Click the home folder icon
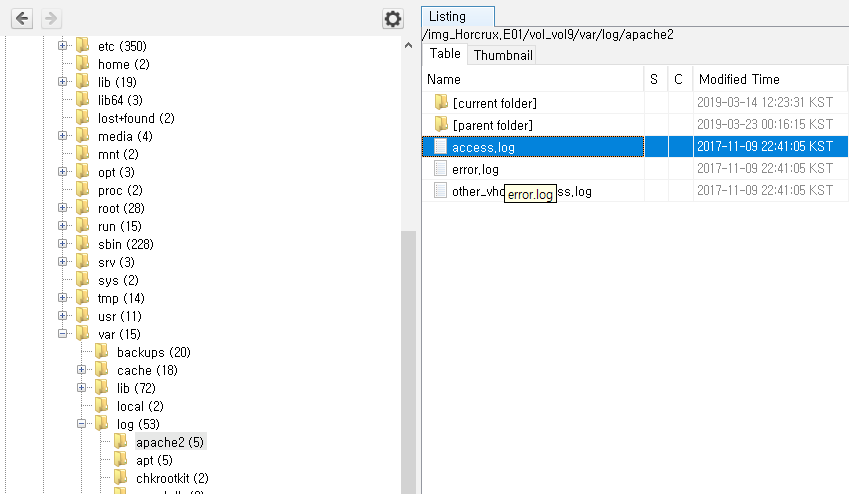The height and width of the screenshot is (494, 849). point(83,63)
